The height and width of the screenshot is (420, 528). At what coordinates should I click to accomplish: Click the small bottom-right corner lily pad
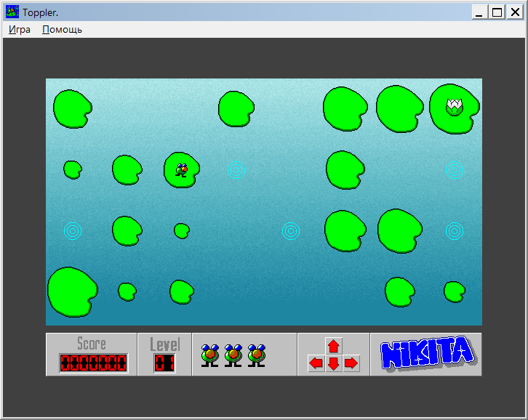point(455,292)
